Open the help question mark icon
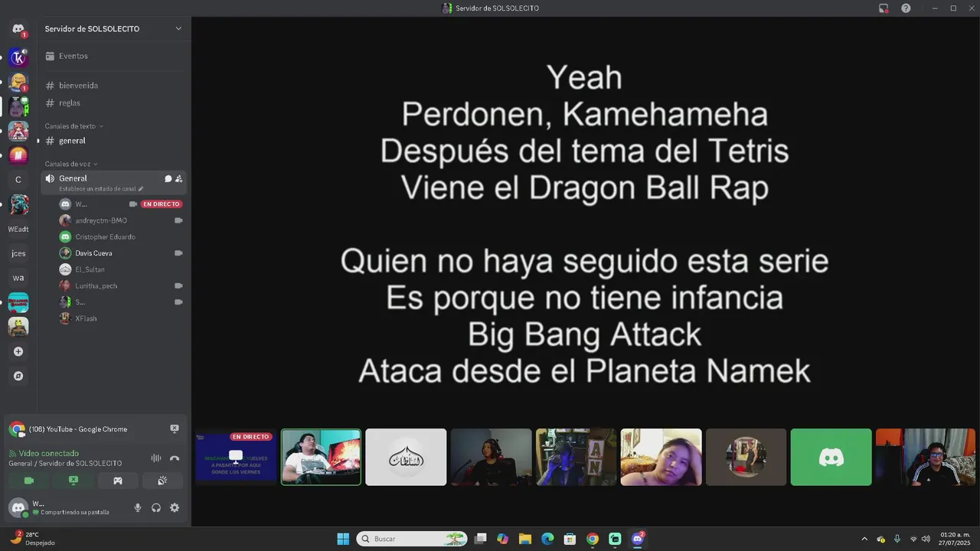980x551 pixels. coord(906,8)
